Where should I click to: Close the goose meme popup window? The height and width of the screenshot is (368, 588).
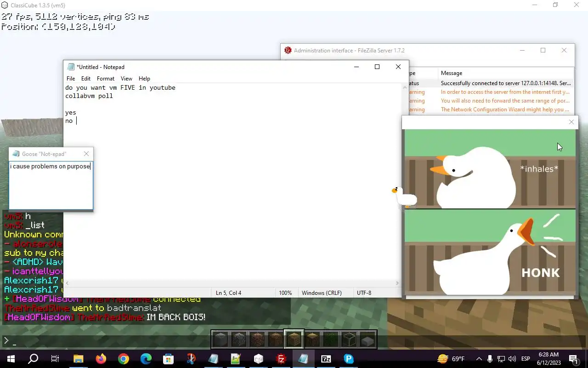pyautogui.click(x=571, y=122)
